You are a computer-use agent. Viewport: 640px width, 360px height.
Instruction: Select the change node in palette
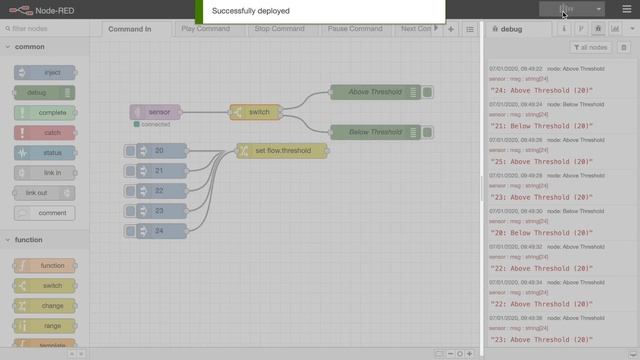pyautogui.click(x=44, y=306)
